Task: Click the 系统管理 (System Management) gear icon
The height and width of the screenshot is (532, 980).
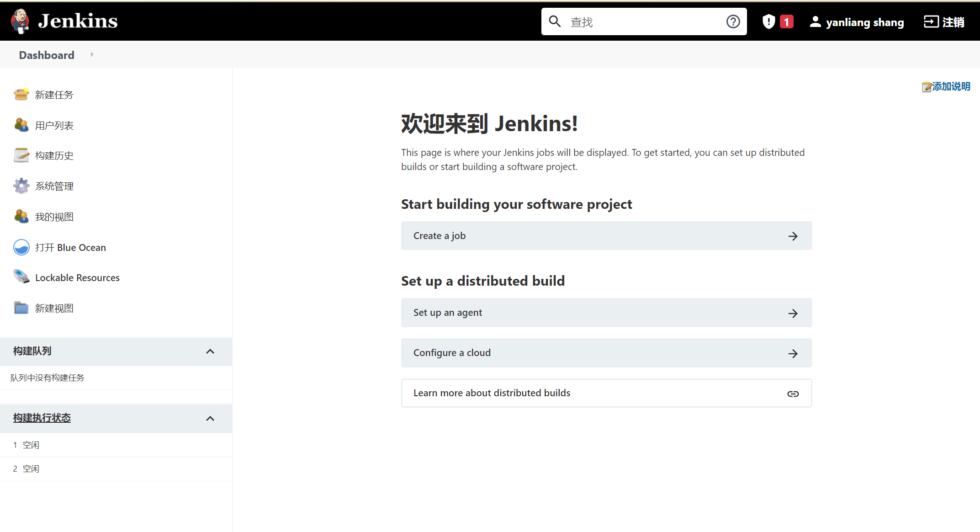Action: coord(21,186)
